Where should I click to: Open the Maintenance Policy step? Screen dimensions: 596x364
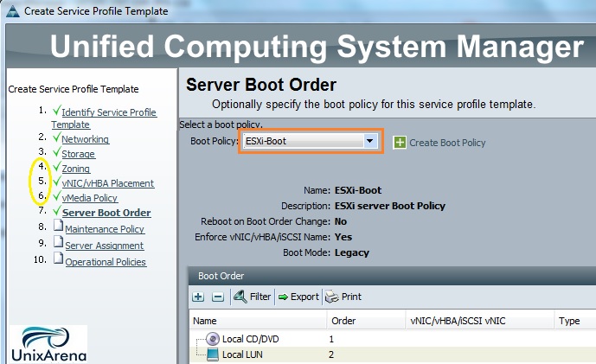105,229
